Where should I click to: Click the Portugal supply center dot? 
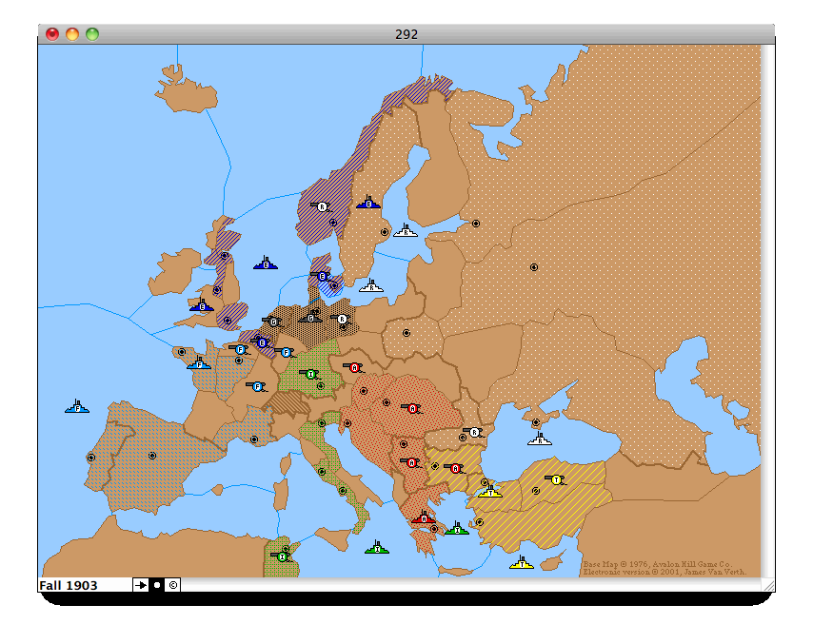91,458
